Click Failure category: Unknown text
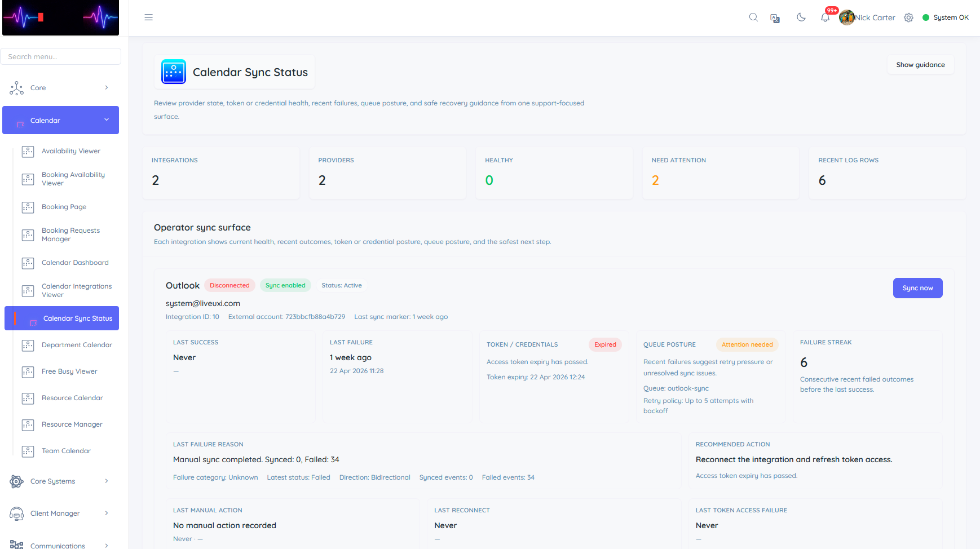This screenshot has height=549, width=980. pyautogui.click(x=215, y=477)
